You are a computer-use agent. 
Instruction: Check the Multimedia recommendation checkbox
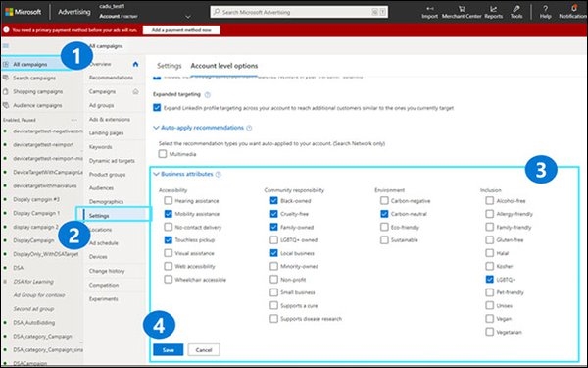pos(163,154)
